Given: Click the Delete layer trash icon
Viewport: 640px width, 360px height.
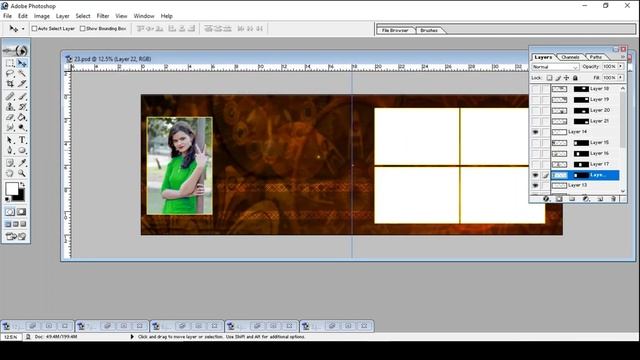Looking at the screenshot, I should pyautogui.click(x=613, y=199).
